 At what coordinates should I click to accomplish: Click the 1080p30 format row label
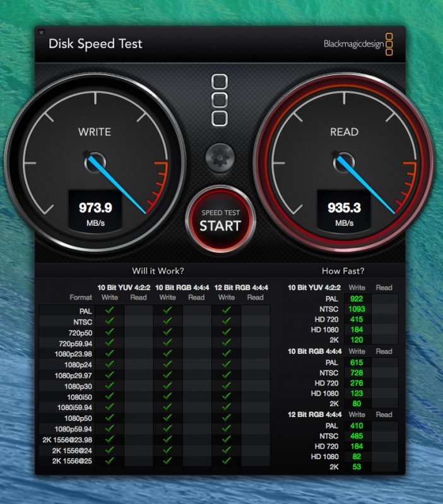point(78,386)
